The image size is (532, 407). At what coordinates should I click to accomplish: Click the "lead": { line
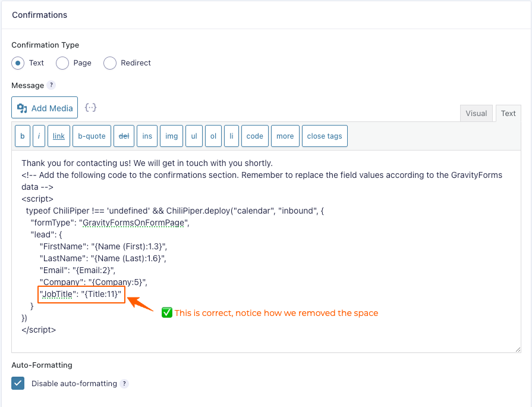click(46, 234)
